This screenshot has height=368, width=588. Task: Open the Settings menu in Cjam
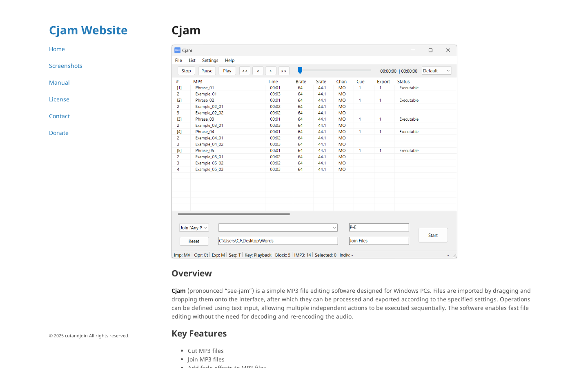tap(210, 61)
